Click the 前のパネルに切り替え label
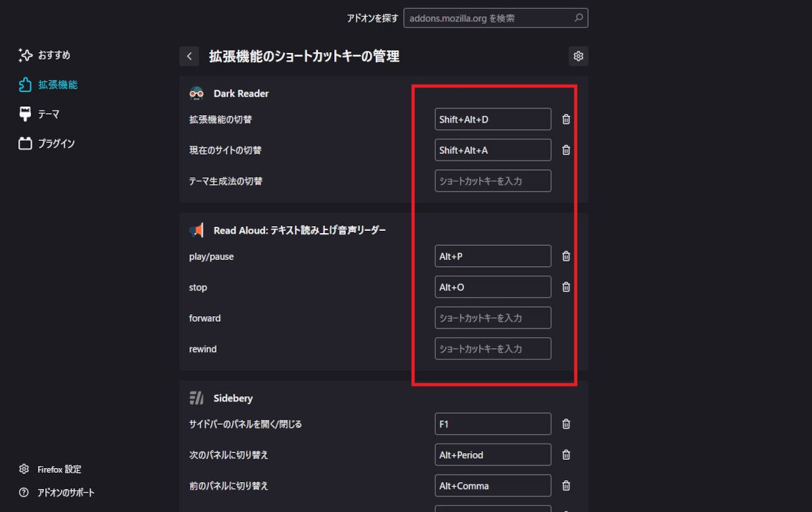 click(229, 486)
